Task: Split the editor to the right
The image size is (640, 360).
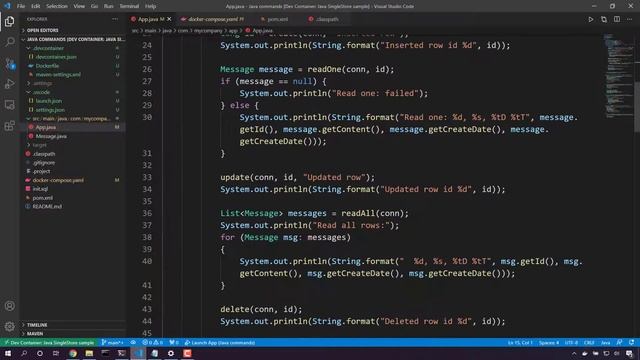Action: click(x=617, y=19)
